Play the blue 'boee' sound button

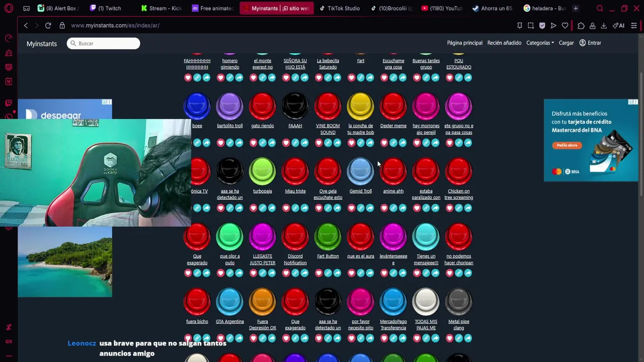(x=197, y=106)
